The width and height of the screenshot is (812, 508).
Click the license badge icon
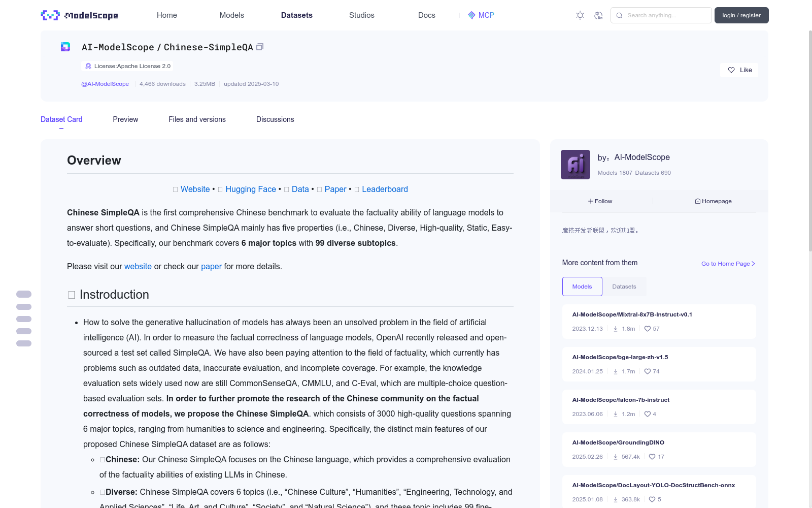click(x=88, y=66)
